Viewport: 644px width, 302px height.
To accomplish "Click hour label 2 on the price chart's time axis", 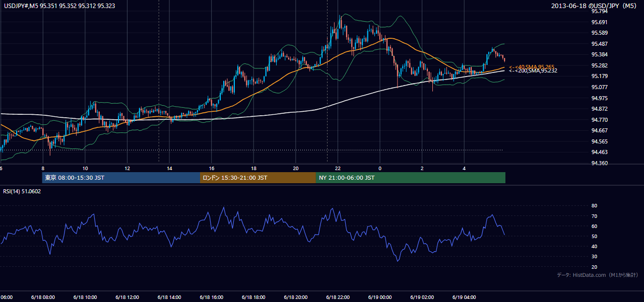I will coord(422,168).
